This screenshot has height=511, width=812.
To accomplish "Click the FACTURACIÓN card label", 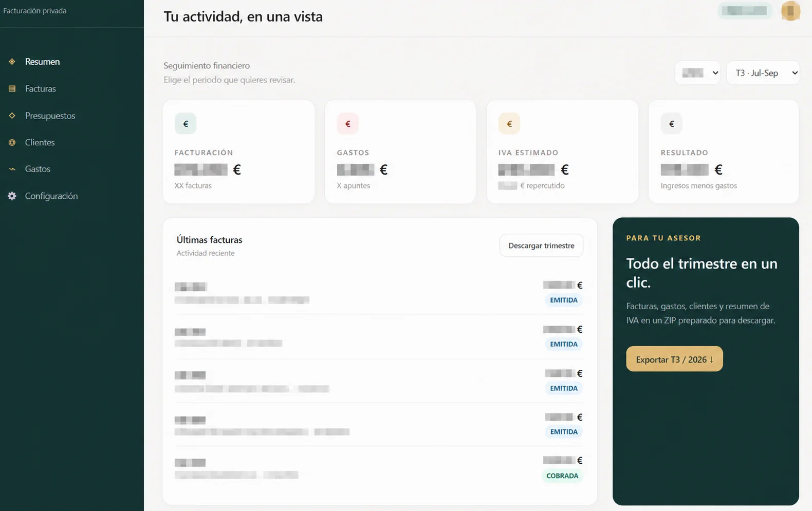I will (x=204, y=153).
